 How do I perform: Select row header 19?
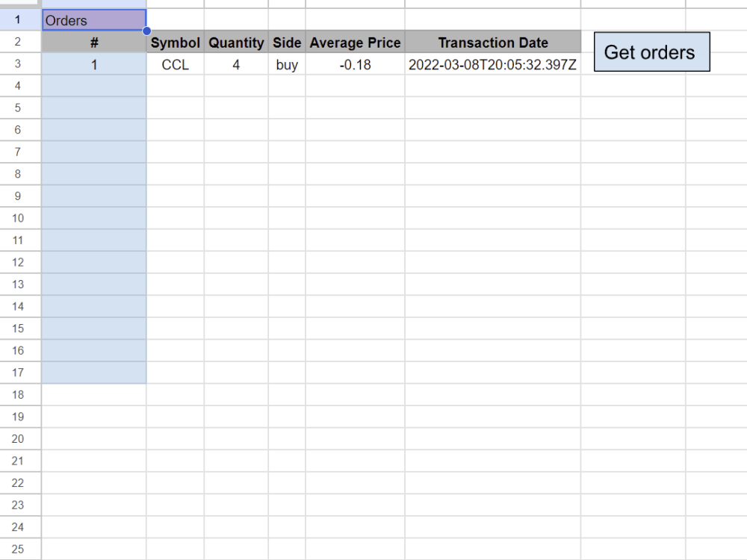pos(20,417)
